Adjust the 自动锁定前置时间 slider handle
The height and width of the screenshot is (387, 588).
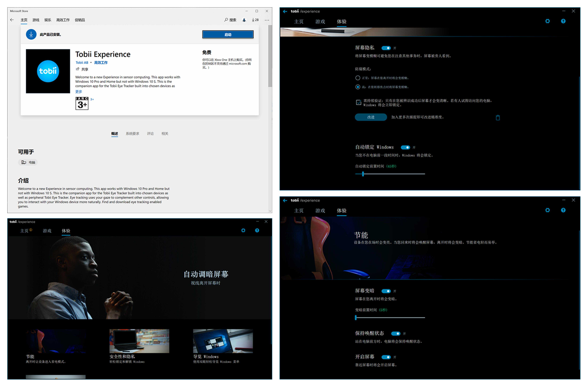363,174
